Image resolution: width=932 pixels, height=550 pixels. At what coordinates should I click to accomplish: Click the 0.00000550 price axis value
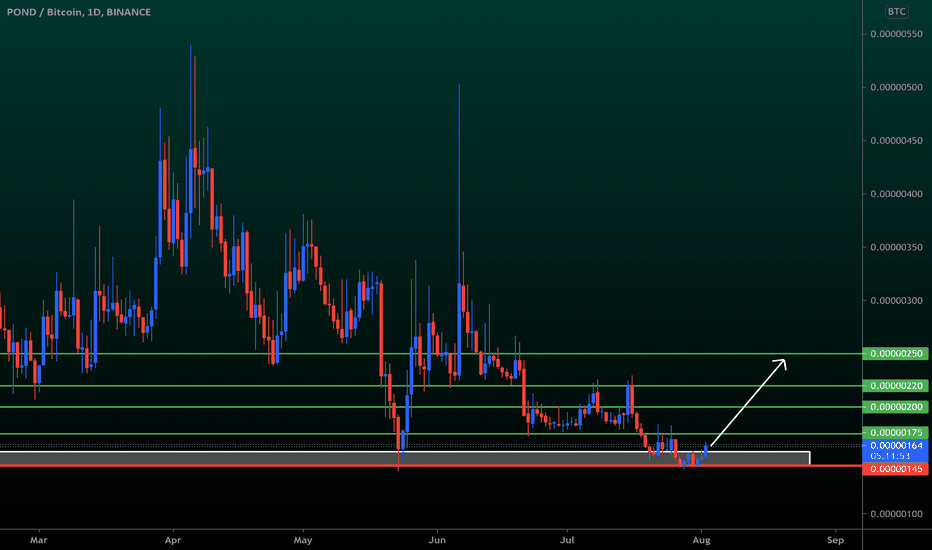[x=896, y=34]
